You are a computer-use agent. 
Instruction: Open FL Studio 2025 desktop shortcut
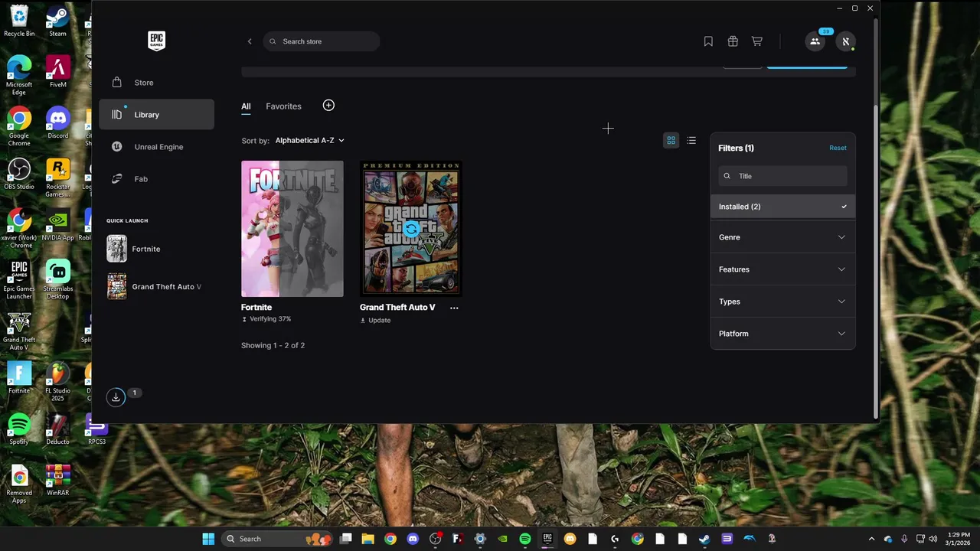(57, 382)
